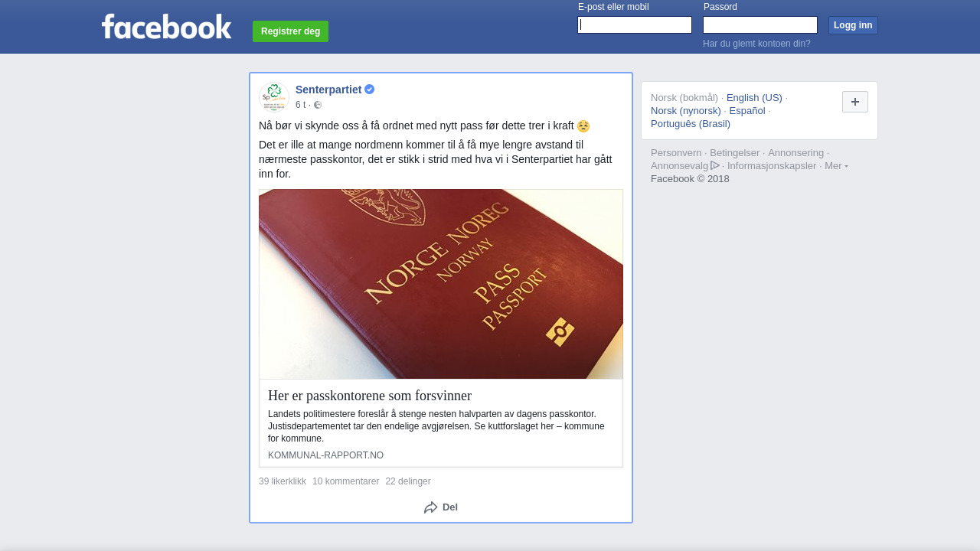Switch language to Norsk (nynorsk)

(x=686, y=110)
